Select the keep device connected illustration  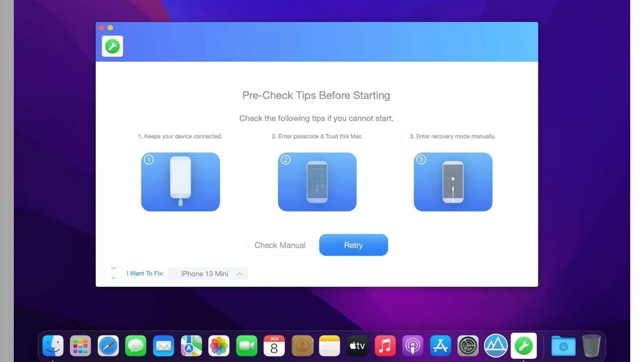coord(180,182)
